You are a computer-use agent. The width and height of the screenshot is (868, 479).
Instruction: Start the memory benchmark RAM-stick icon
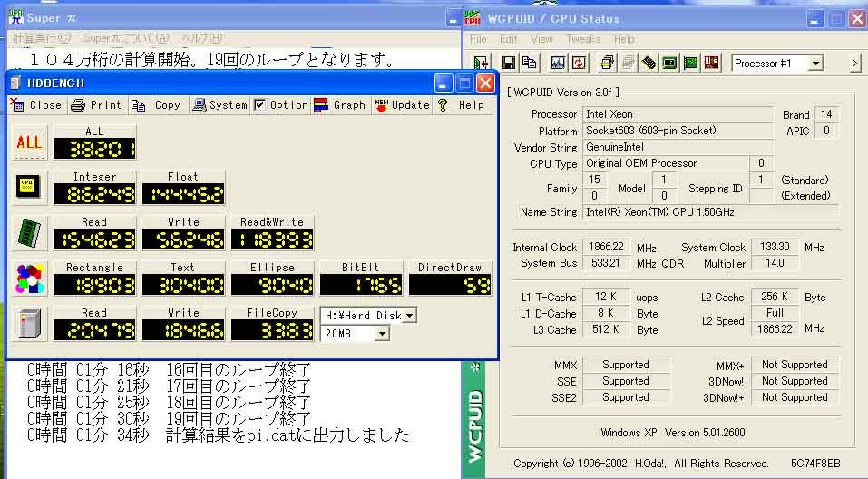tap(29, 232)
